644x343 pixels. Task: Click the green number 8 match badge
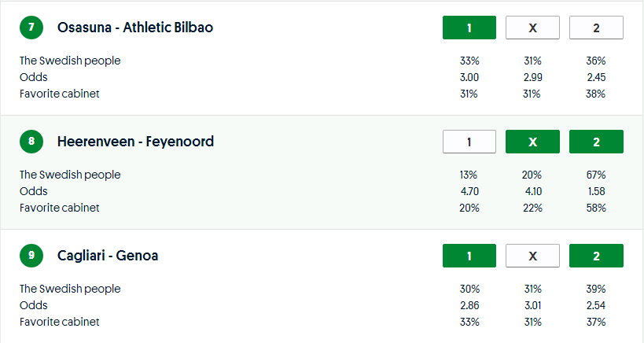coord(31,142)
